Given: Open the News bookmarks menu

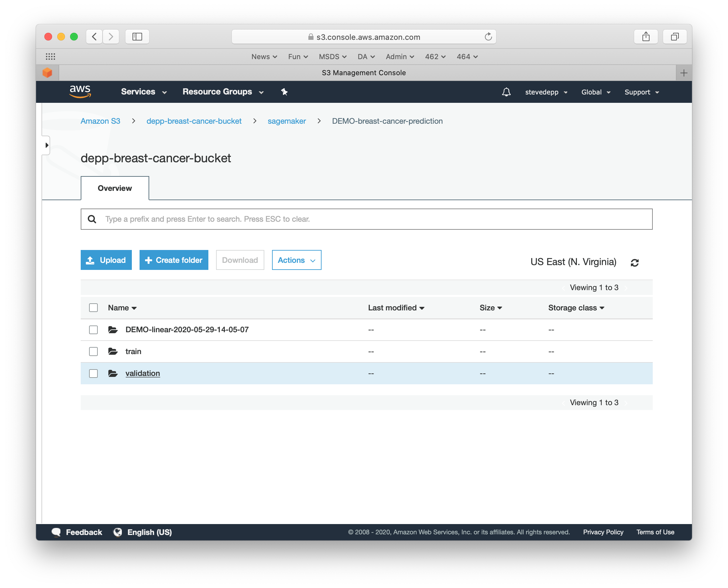Looking at the screenshot, I should point(264,57).
